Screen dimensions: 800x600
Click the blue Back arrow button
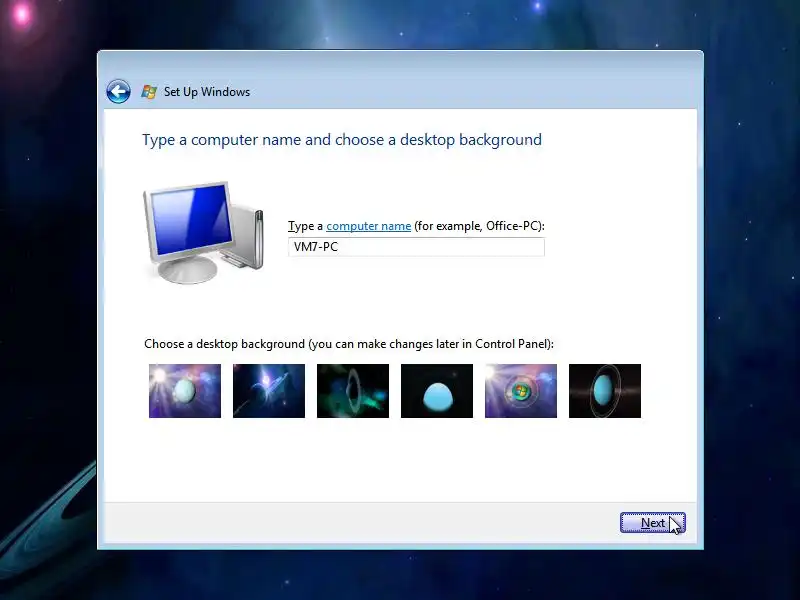tap(118, 92)
